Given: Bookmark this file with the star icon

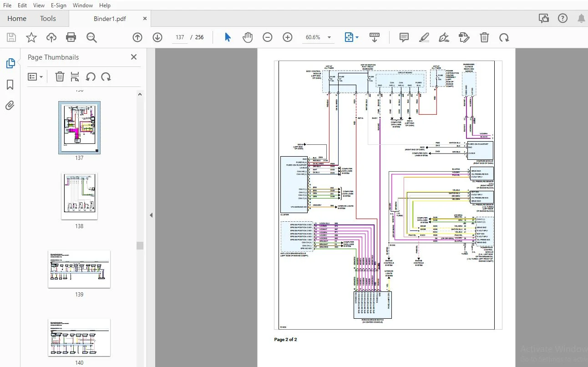Looking at the screenshot, I should pyautogui.click(x=31, y=37).
